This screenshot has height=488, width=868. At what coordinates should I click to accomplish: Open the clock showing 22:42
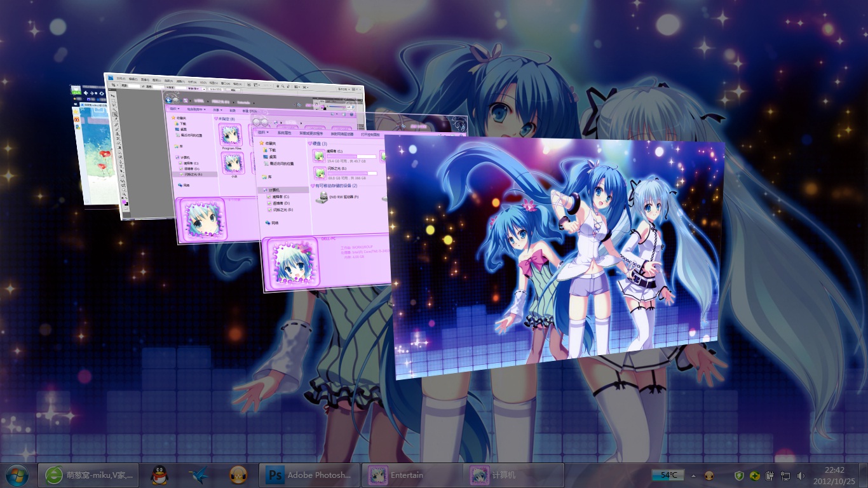click(834, 475)
